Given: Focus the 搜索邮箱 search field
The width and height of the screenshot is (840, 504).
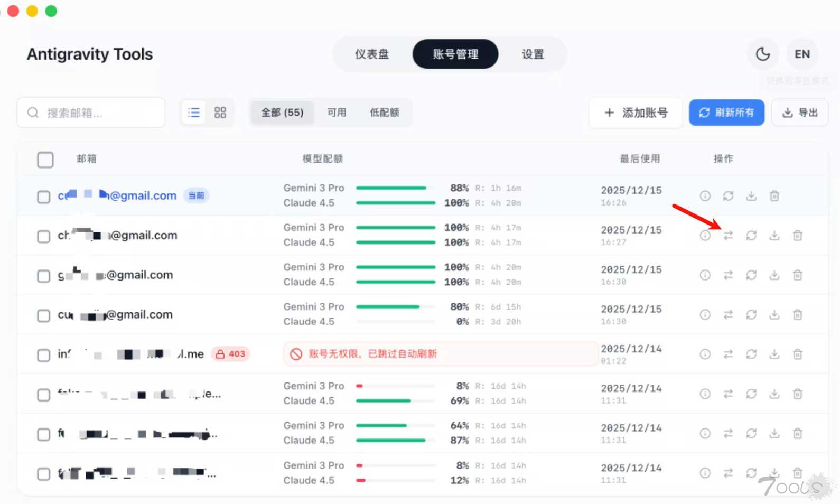Looking at the screenshot, I should click(91, 113).
